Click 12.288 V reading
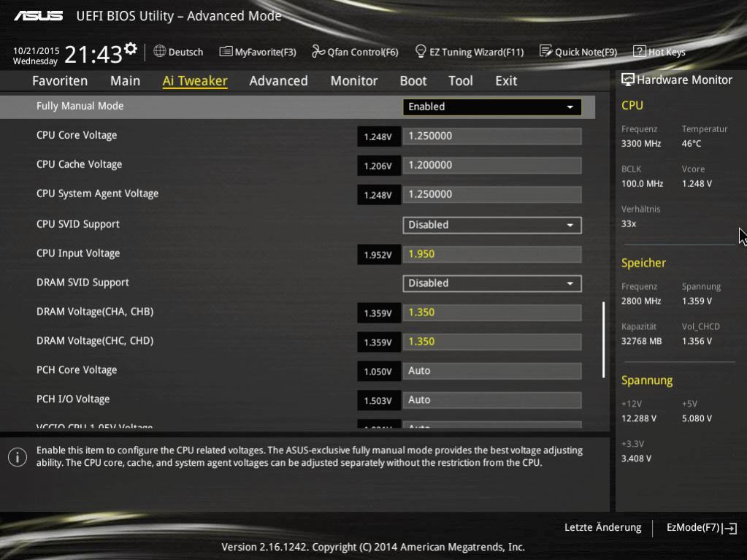Image resolution: width=747 pixels, height=560 pixels. click(639, 418)
